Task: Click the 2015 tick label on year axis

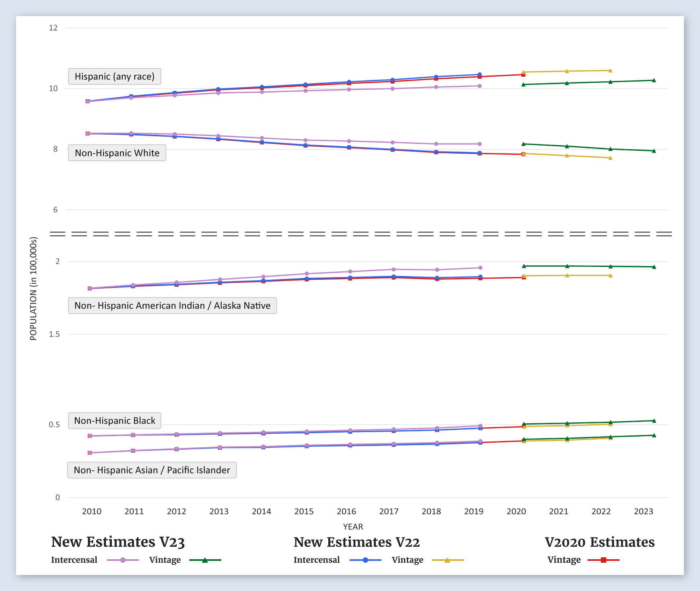Action: pyautogui.click(x=304, y=511)
